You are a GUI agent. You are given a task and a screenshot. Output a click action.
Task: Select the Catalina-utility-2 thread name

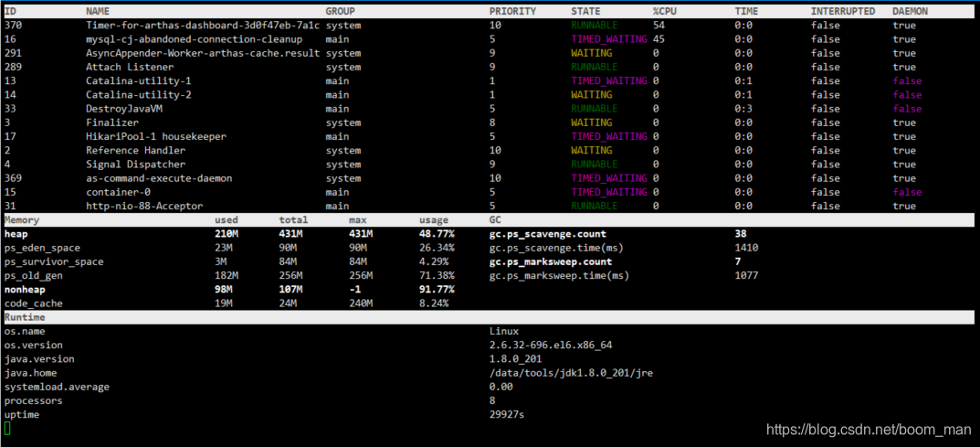click(x=139, y=95)
